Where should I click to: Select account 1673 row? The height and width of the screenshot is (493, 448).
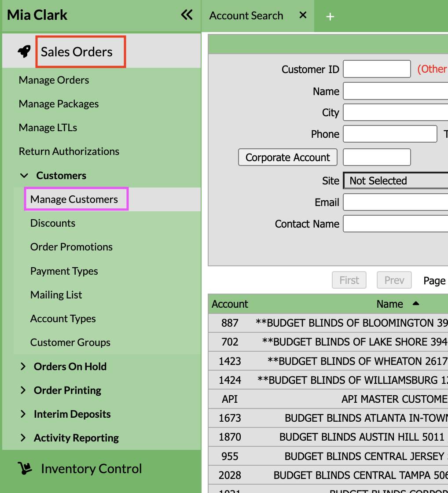point(328,418)
